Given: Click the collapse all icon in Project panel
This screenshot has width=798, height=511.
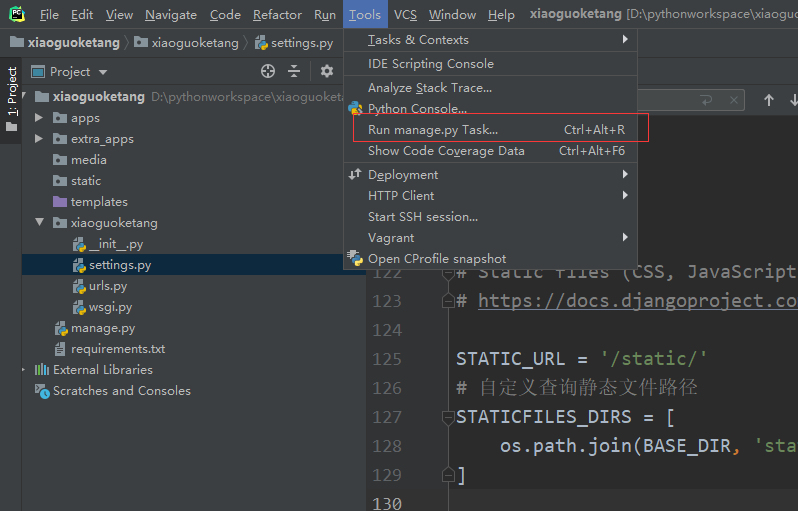Looking at the screenshot, I should (x=294, y=71).
